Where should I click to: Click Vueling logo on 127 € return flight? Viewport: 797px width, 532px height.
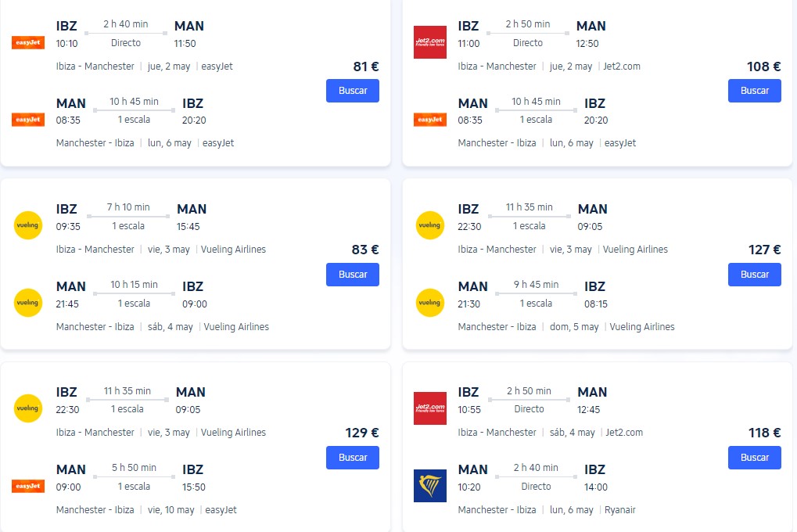429,303
